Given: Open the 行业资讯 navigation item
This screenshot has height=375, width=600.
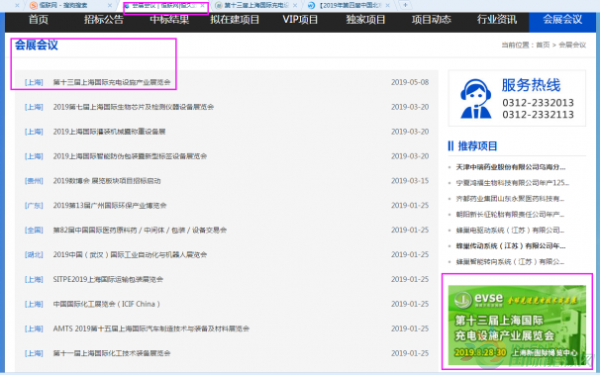Looking at the screenshot, I should 497,20.
